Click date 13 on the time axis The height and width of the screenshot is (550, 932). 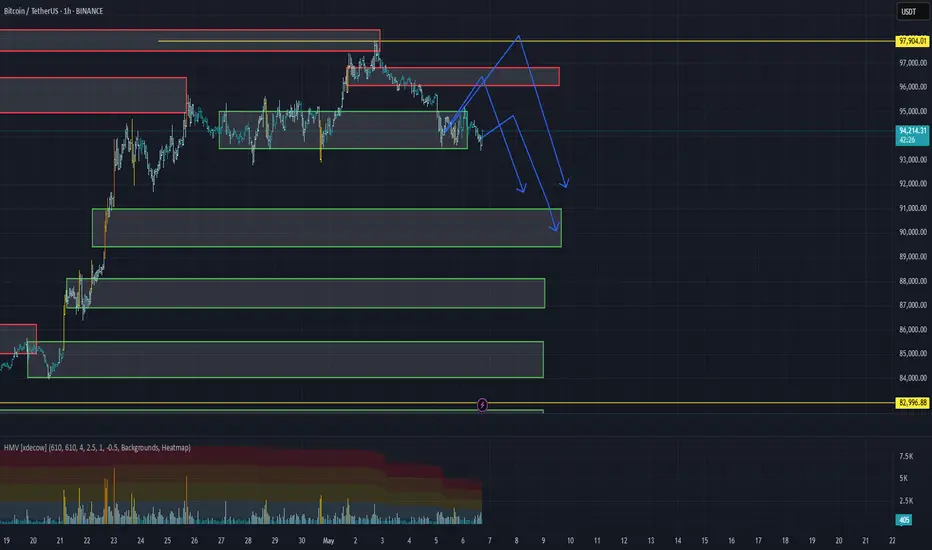coord(651,540)
